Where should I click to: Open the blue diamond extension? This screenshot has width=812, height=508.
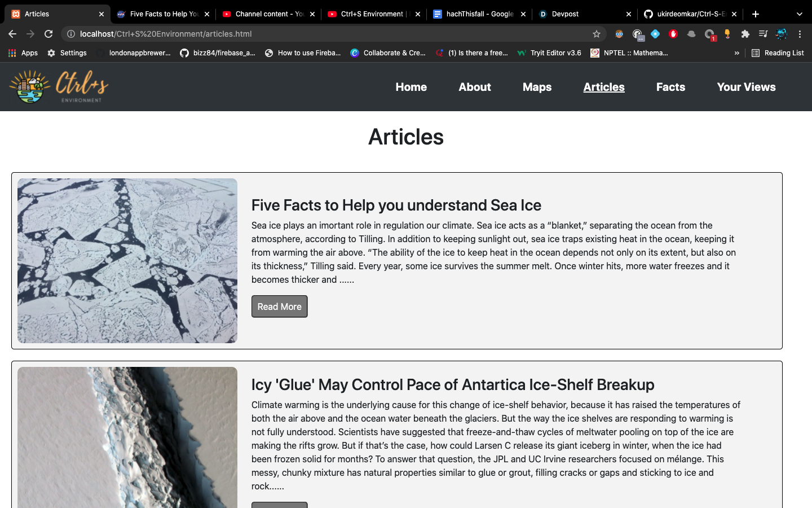click(x=655, y=34)
